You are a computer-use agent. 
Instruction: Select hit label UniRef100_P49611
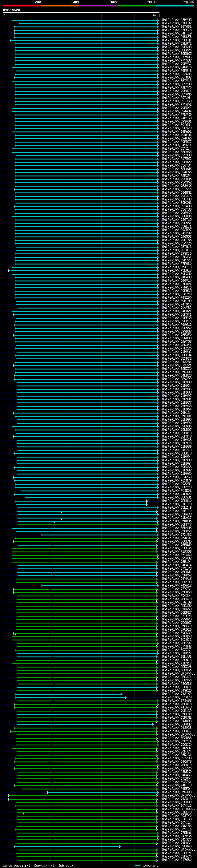click(177, 145)
